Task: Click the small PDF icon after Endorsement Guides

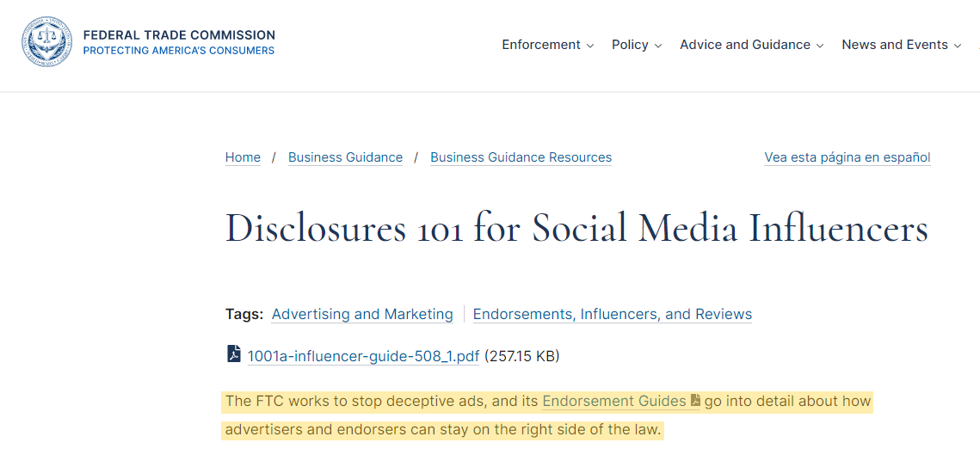Action: tap(695, 401)
